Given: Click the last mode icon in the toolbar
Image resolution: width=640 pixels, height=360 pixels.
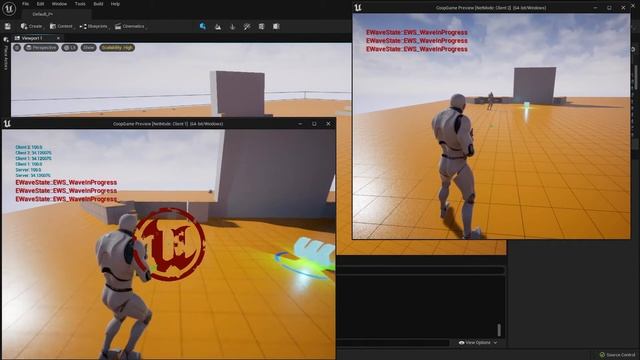Looking at the screenshot, I should (276, 27).
